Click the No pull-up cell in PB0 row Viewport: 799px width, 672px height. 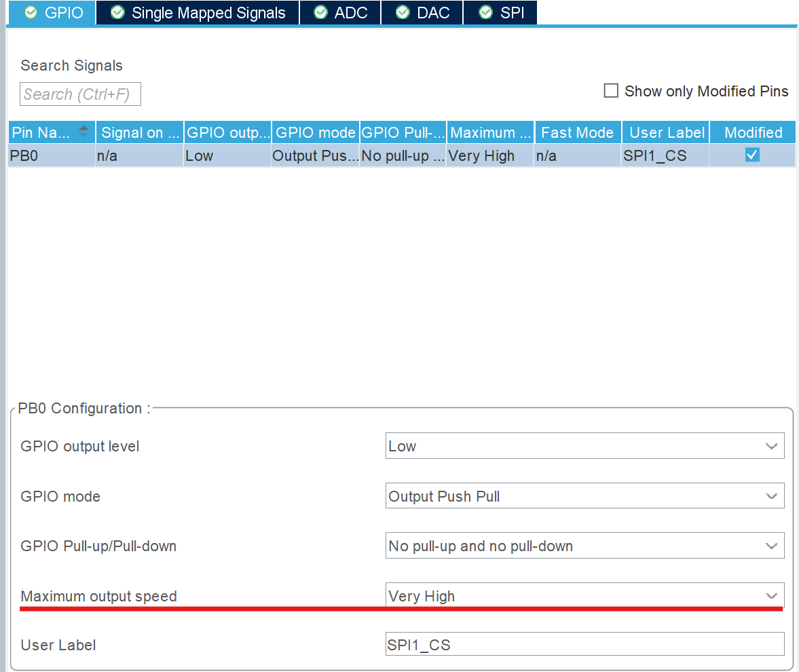point(403,155)
